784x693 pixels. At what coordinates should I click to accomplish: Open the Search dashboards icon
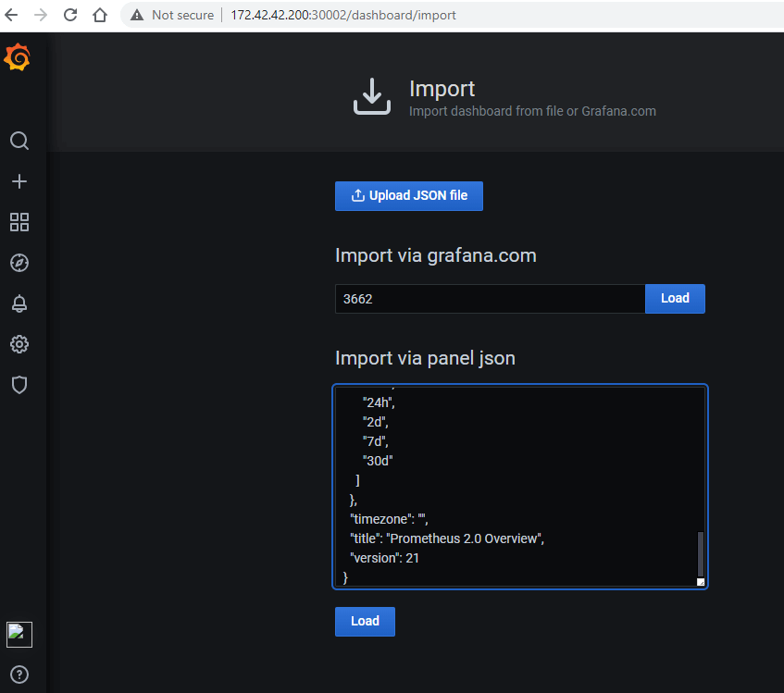point(19,141)
